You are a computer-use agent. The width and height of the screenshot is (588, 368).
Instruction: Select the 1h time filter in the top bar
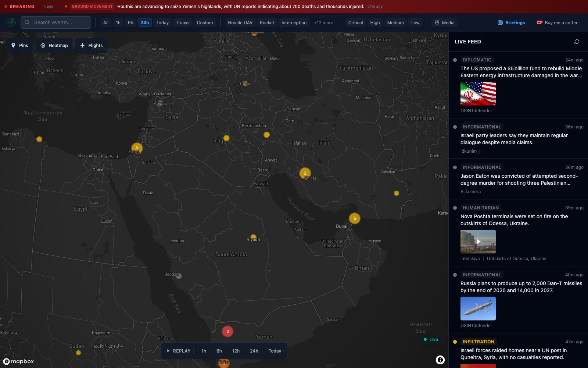point(118,22)
